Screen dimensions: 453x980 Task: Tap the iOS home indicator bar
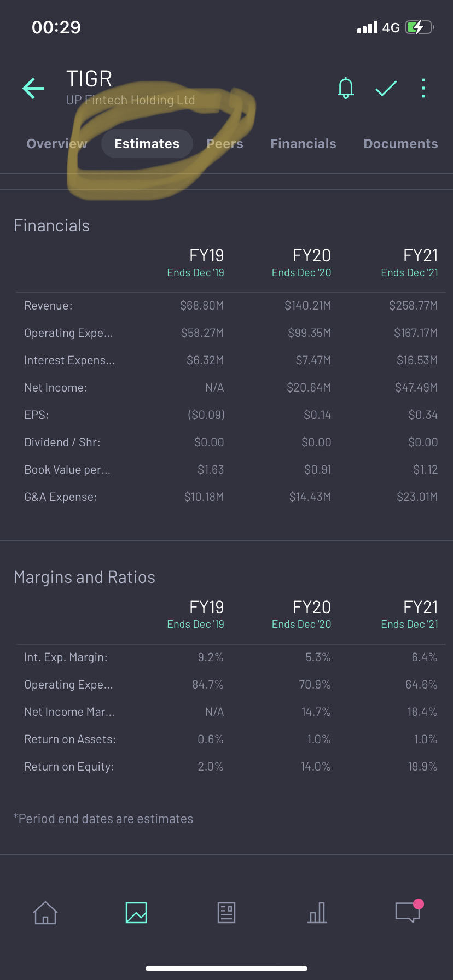[x=226, y=969]
